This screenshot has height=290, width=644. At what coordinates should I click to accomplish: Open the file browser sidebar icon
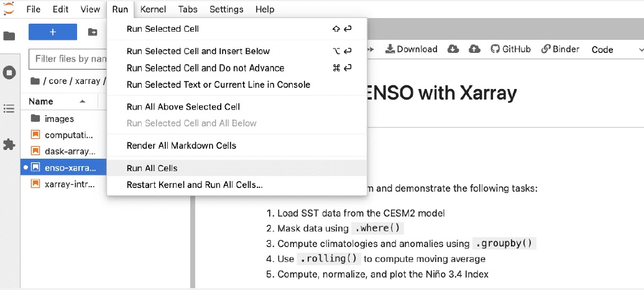coord(9,36)
